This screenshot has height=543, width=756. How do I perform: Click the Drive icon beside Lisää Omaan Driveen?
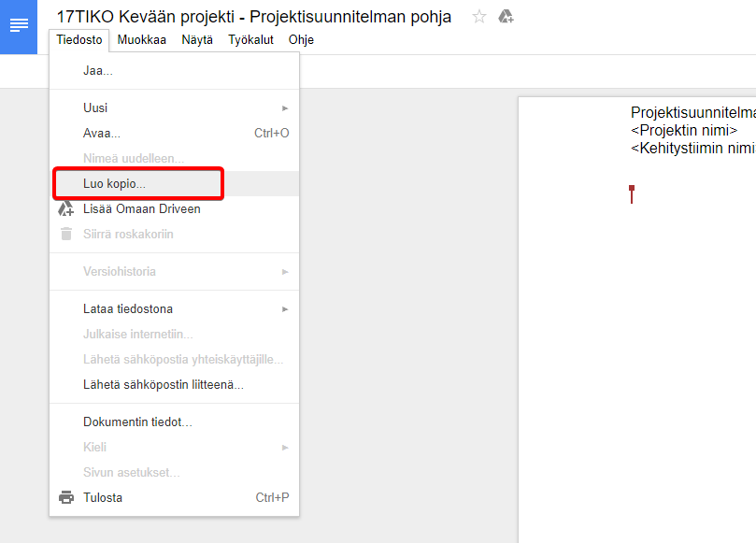point(66,208)
